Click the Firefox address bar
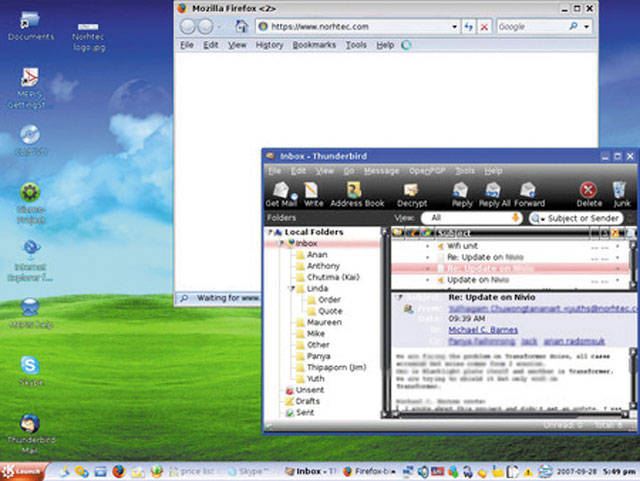Image resolution: width=640 pixels, height=481 pixels. click(x=357, y=27)
